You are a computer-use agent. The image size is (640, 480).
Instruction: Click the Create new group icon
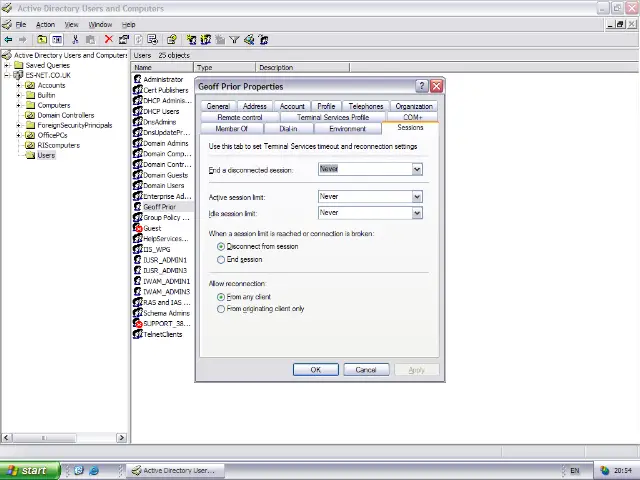205,40
